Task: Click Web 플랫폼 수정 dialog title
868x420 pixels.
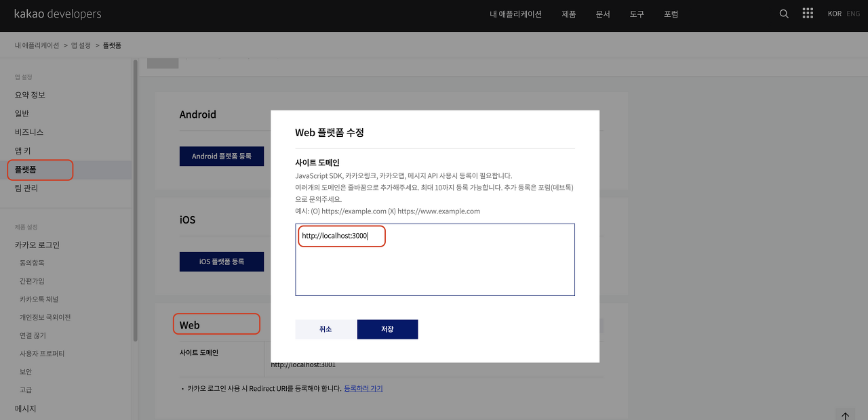Action: point(330,133)
